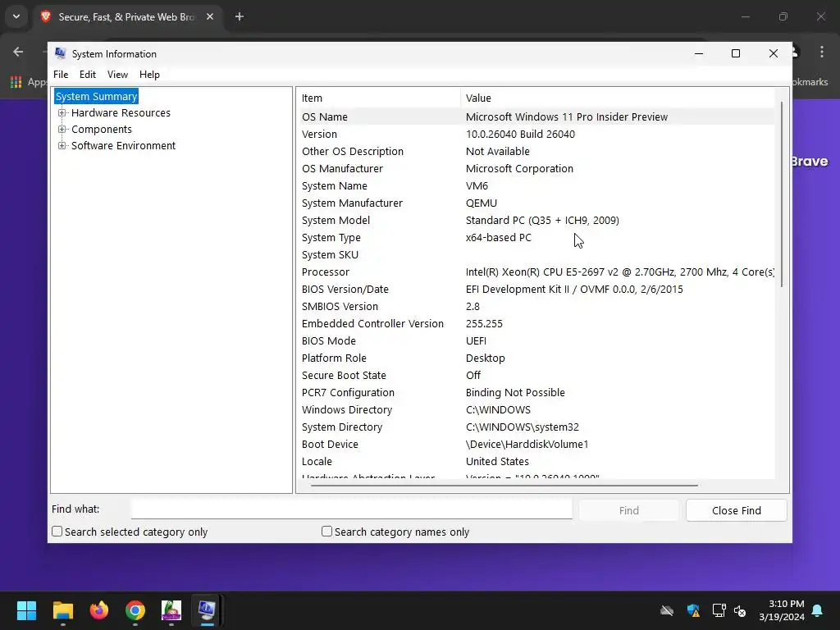Click the Brave logo on browser tab

pyautogui.click(x=46, y=16)
